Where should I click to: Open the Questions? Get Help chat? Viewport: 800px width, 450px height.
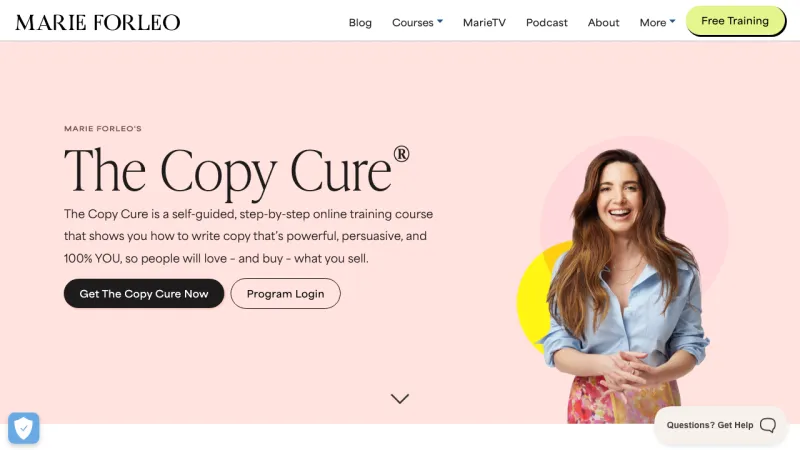[720, 425]
